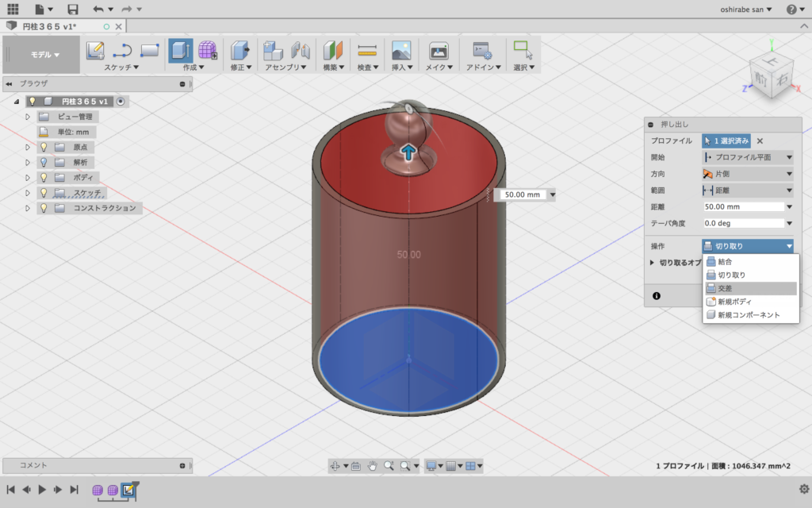
Task: Choose 新規コンポーネント from the operation list
Action: click(x=750, y=315)
